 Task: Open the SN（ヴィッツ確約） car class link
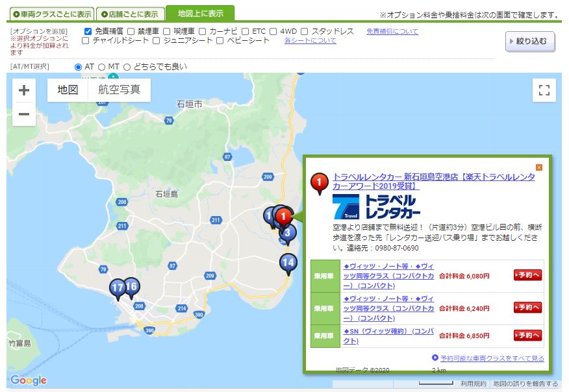click(x=388, y=336)
